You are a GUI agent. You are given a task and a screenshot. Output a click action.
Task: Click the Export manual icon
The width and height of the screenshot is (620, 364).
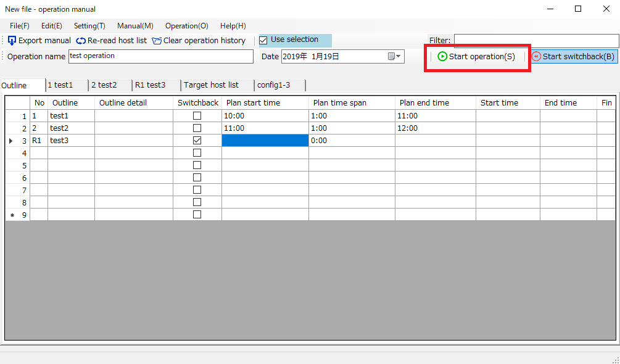click(x=12, y=41)
